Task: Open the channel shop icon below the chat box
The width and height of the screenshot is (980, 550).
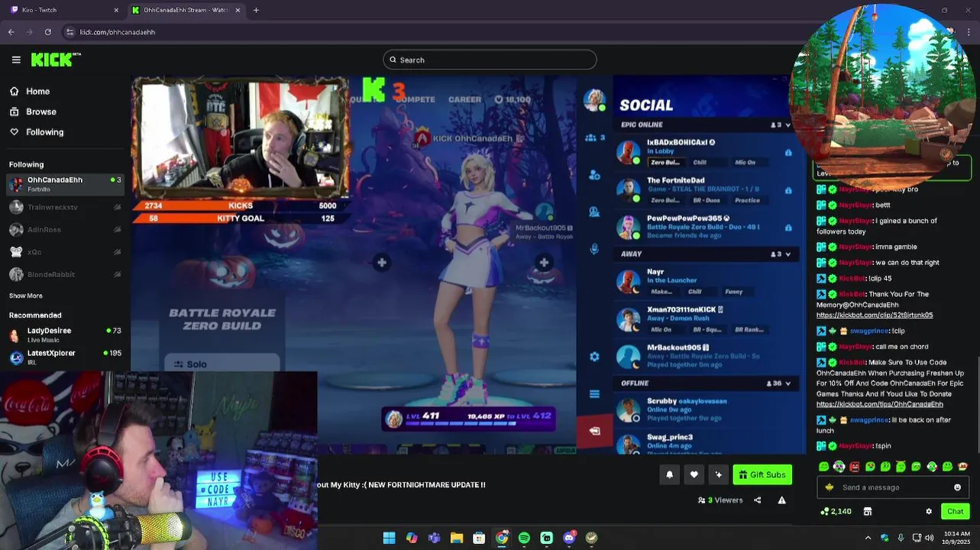Action: [x=868, y=511]
